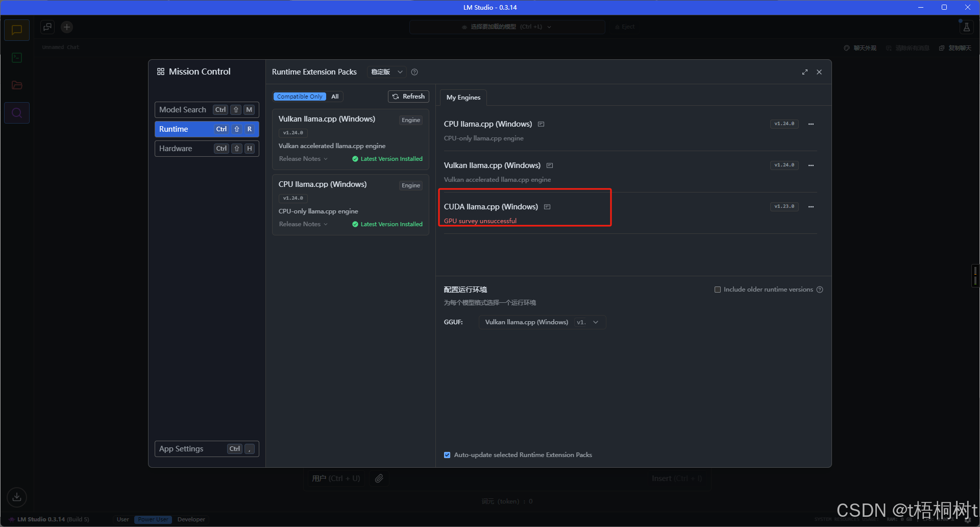Open App Settings
This screenshot has width=980, height=527.
(207, 449)
